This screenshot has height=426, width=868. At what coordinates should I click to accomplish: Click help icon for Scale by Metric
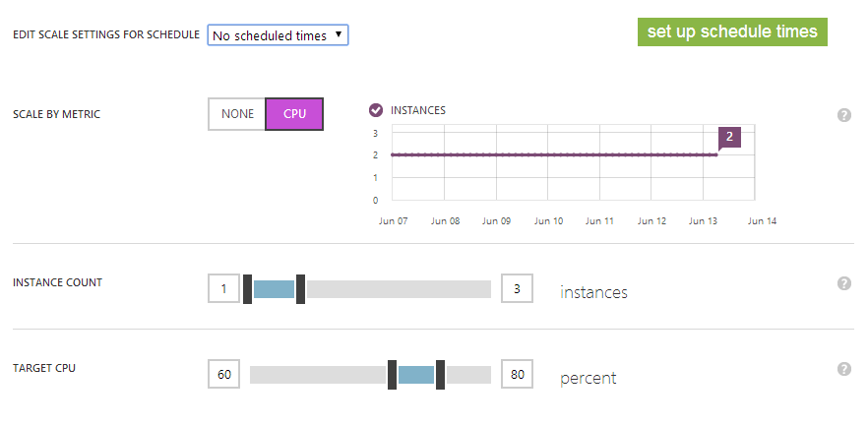coord(843,115)
